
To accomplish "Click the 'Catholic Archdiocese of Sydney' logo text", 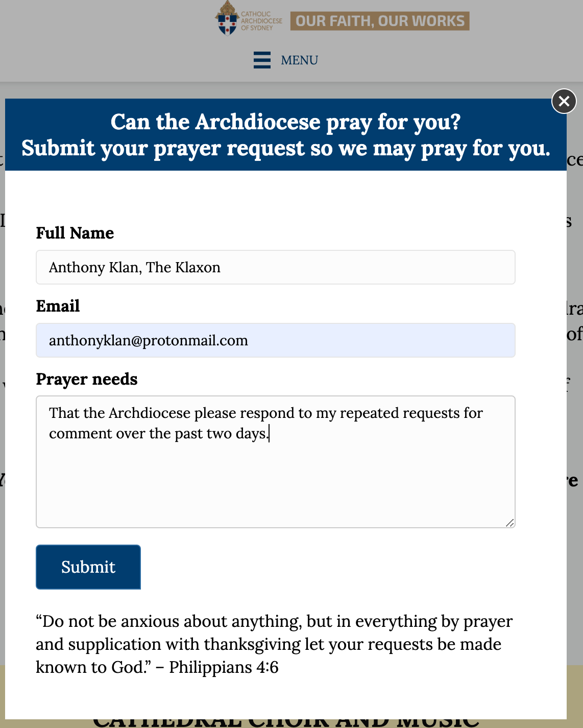I will 261,21.
